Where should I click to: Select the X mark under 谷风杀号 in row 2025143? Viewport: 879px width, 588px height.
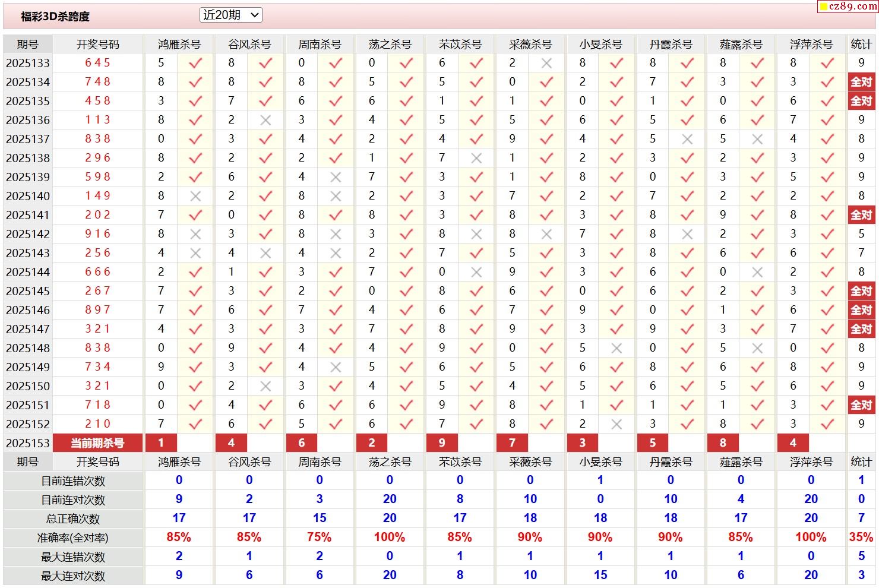coord(265,253)
